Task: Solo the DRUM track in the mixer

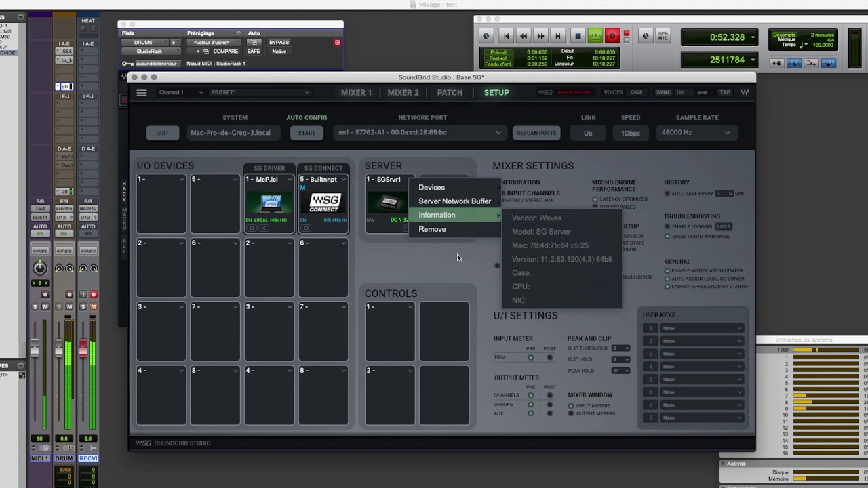Action: [x=59, y=307]
